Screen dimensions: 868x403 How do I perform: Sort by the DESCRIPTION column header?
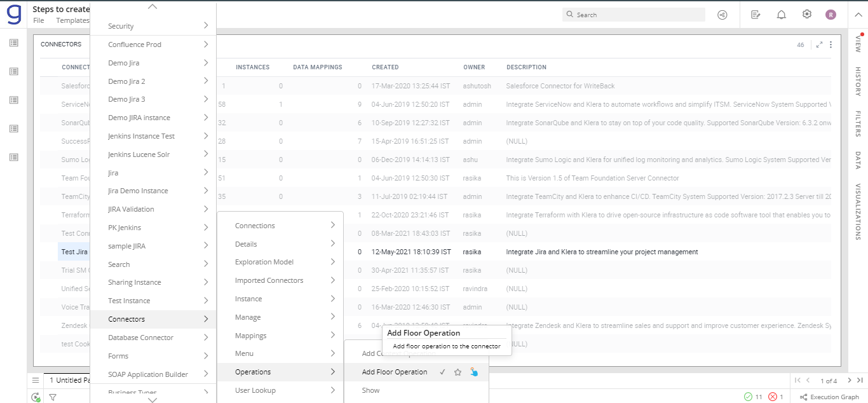pyautogui.click(x=526, y=67)
